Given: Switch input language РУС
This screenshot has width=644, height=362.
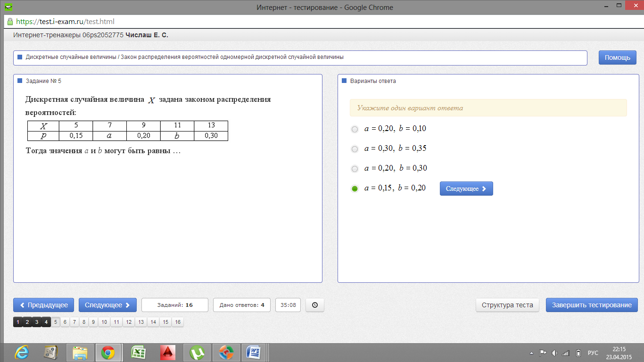Looking at the screenshot, I should point(593,353).
